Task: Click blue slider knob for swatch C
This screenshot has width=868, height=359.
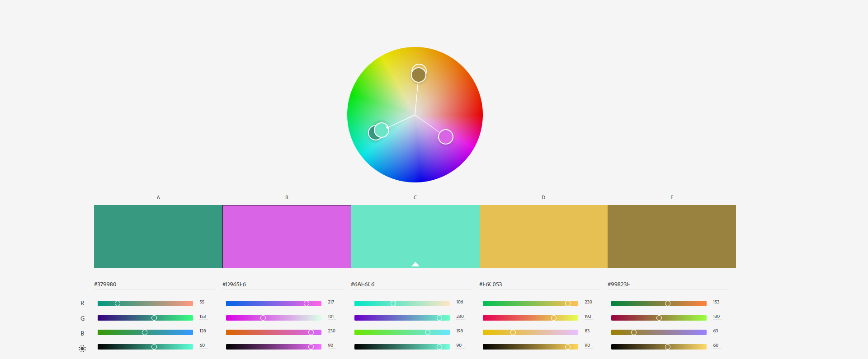Action: pyautogui.click(x=428, y=332)
